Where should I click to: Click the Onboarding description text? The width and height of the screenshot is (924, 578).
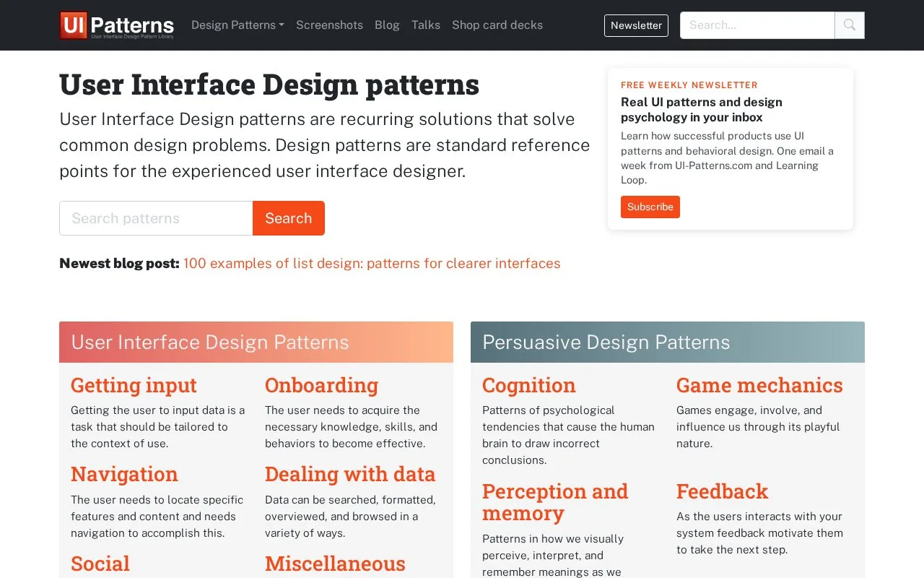[x=352, y=427]
